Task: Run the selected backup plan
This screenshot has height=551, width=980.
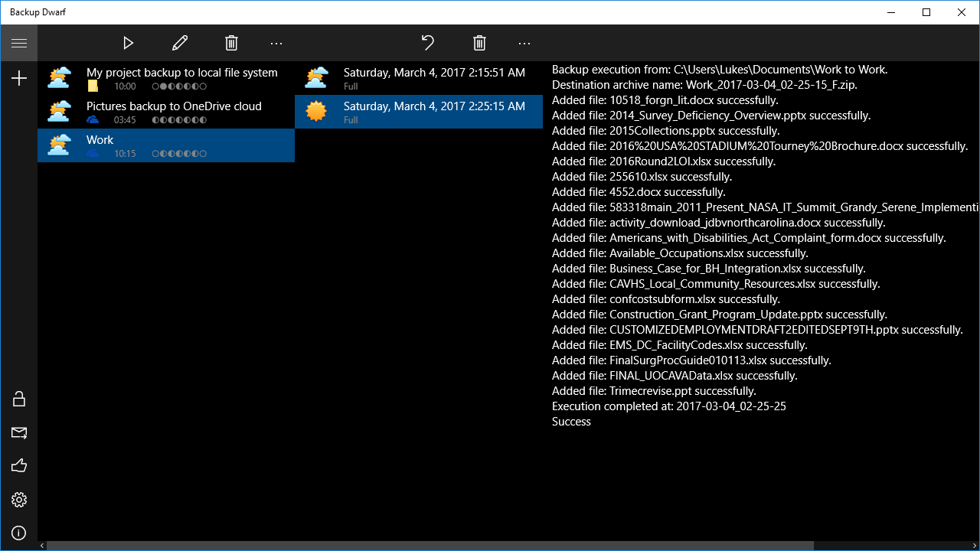Action: pyautogui.click(x=129, y=44)
